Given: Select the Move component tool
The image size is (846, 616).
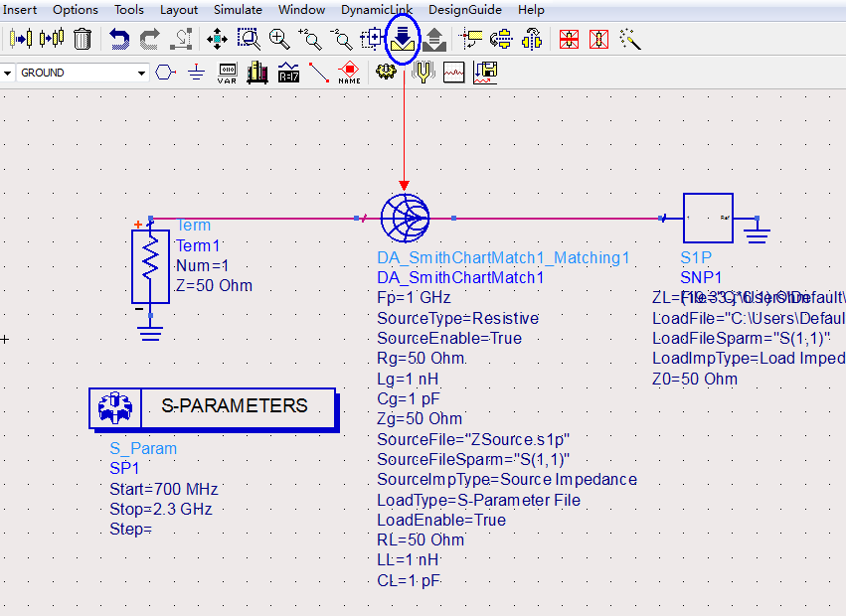Looking at the screenshot, I should [x=21, y=39].
